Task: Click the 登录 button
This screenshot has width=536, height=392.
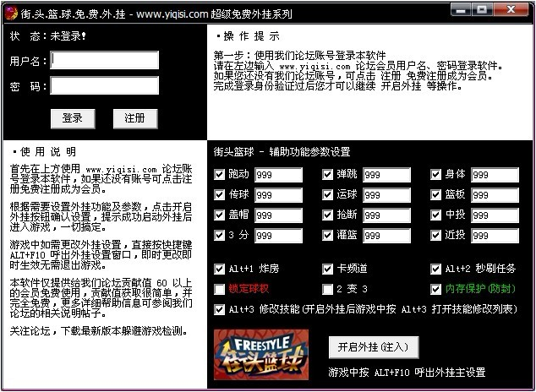Action: click(x=73, y=119)
